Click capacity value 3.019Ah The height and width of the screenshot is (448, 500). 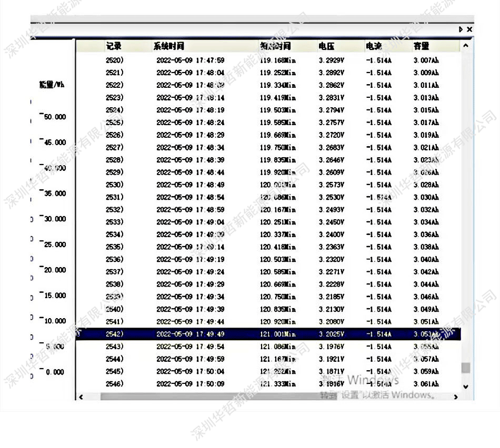tap(426, 135)
